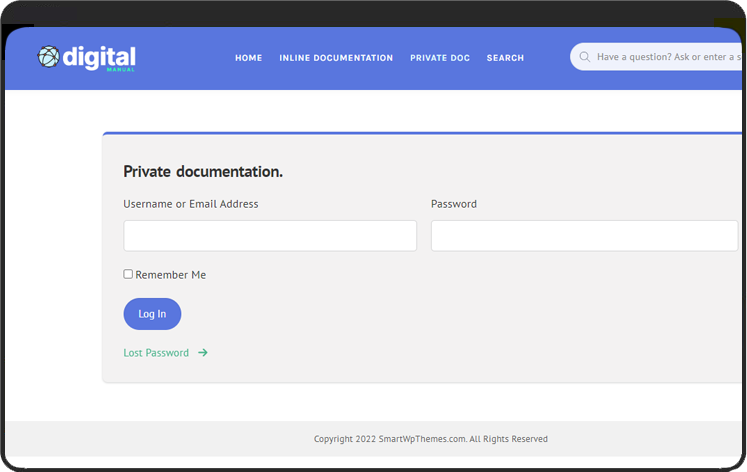Click the 'Private documentation.' heading
747x472 pixels.
coord(203,172)
